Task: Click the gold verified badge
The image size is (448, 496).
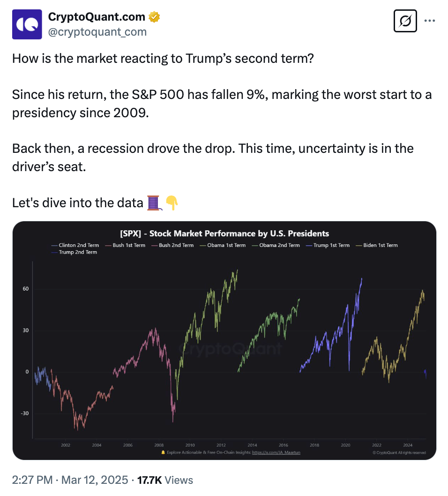Action: [x=154, y=17]
